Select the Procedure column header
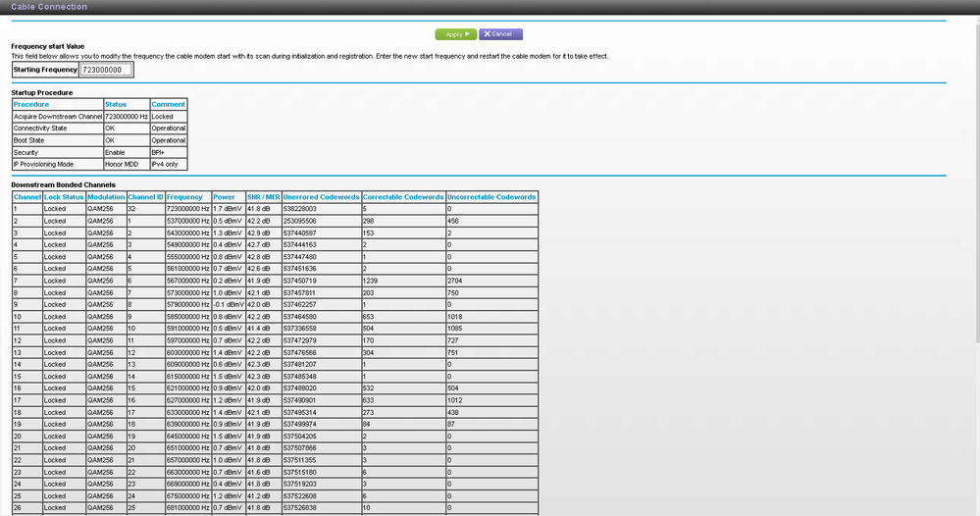Viewport: 980px width, 516px height. [31, 104]
